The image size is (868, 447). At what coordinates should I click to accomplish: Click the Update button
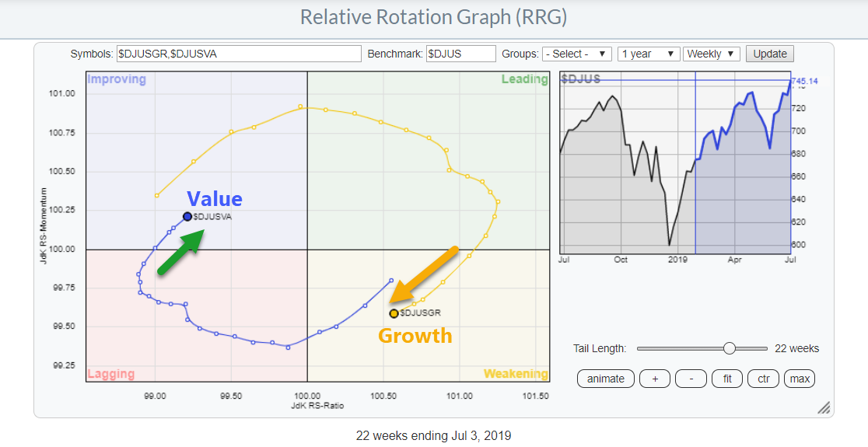coord(769,54)
